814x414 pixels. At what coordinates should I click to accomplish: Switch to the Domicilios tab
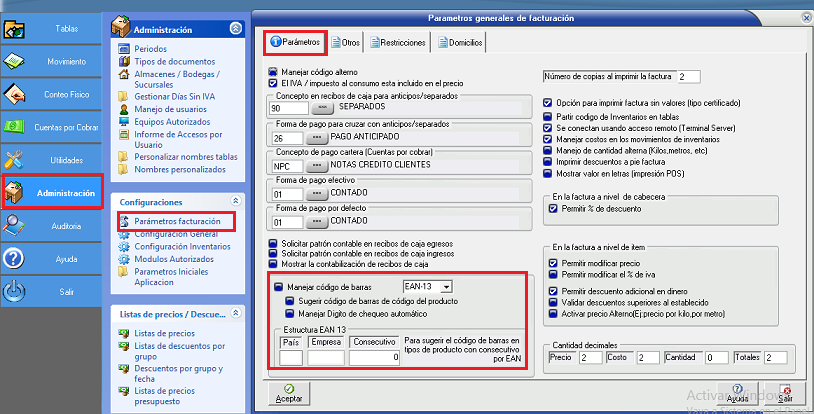point(461,43)
